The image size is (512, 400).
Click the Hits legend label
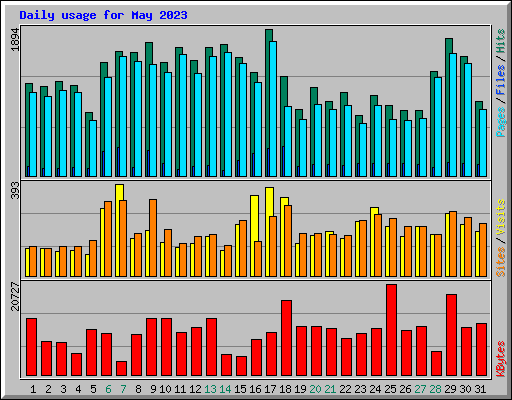click(501, 41)
